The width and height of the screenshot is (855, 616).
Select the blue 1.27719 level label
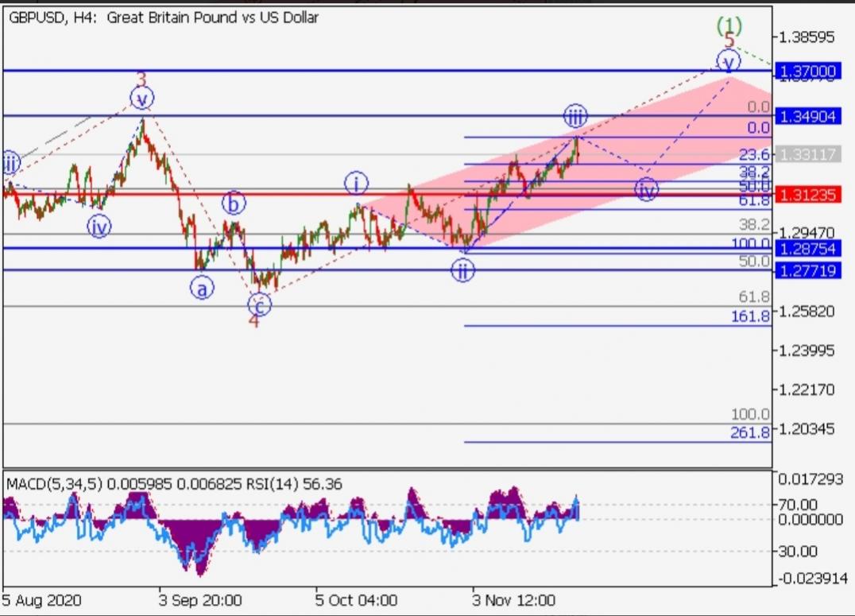coord(808,271)
